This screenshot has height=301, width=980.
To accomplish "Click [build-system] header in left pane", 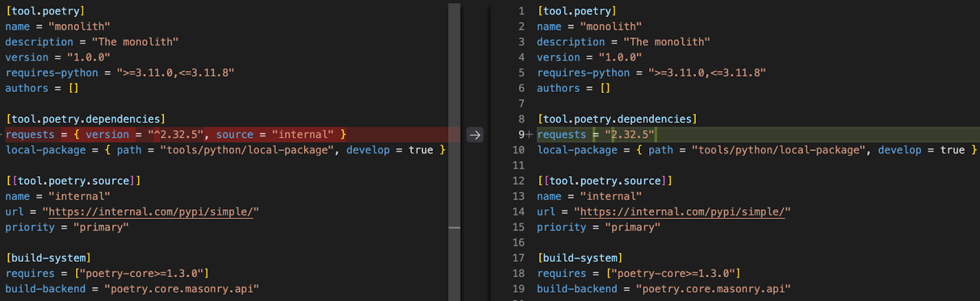I will pyautogui.click(x=48, y=258).
